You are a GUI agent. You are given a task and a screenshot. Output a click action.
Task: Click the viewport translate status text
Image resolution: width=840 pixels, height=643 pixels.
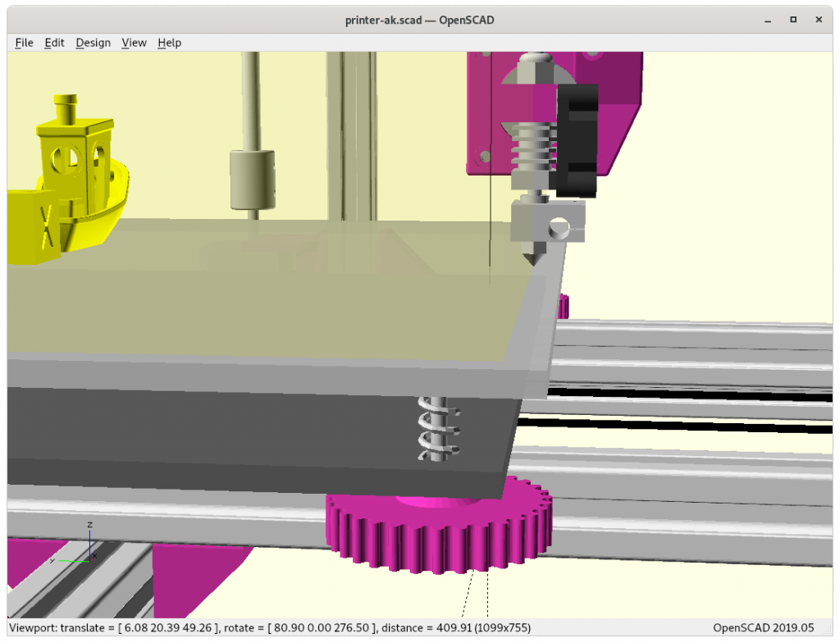pyautogui.click(x=270, y=627)
